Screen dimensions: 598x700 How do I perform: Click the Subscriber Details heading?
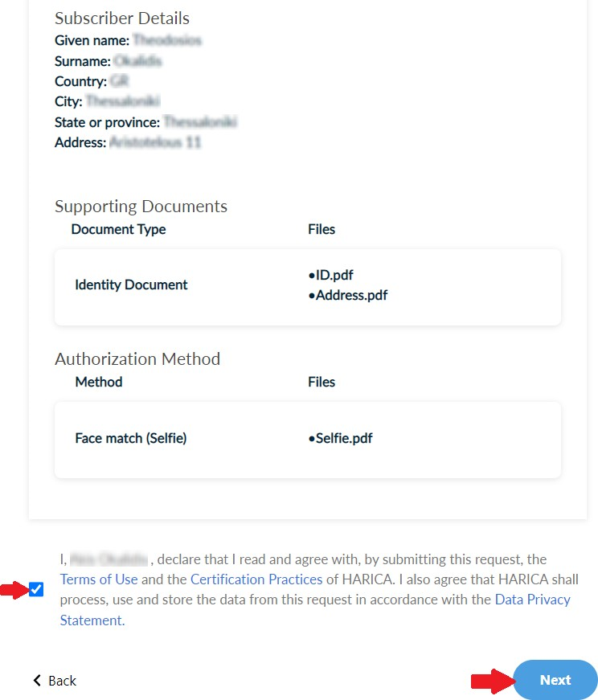(121, 18)
